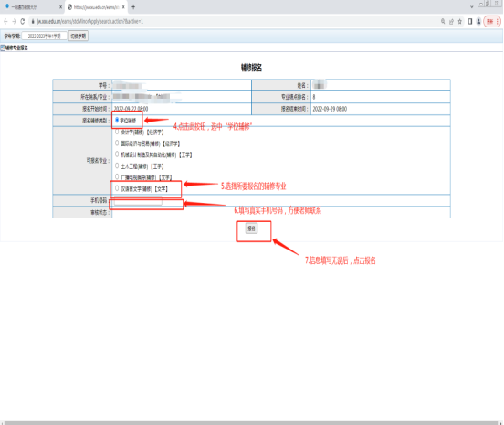Switch to the first browser tab
Viewport: 504px width, 425px height.
point(32,6)
